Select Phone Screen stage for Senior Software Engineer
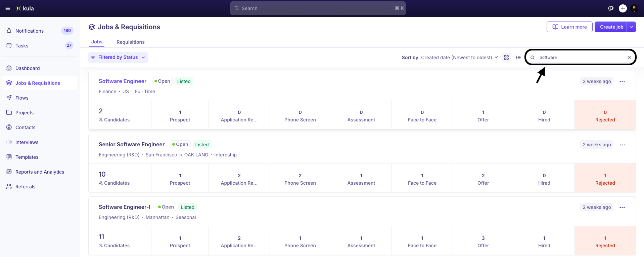 click(300, 178)
